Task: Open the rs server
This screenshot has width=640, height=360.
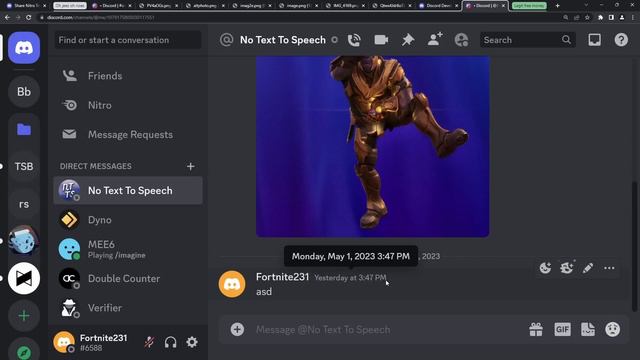Action: (24, 204)
